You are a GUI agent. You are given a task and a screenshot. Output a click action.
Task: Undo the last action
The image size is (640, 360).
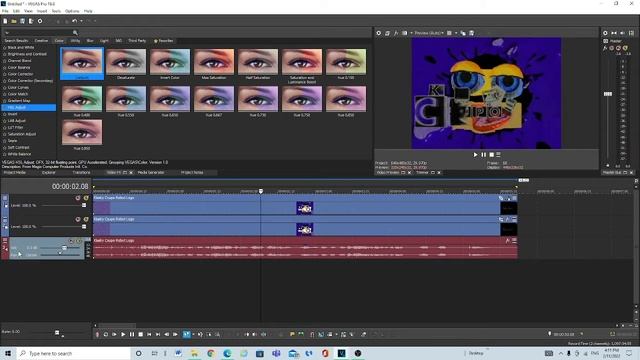click(74, 21)
